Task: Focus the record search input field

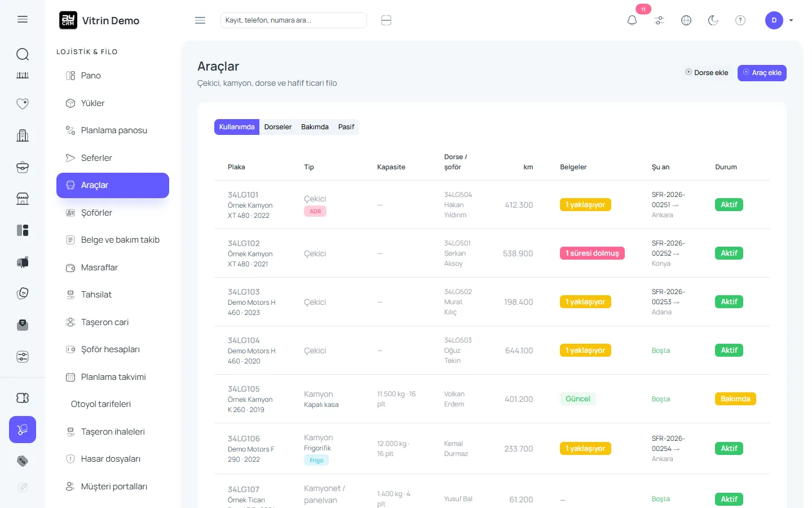Action: [x=294, y=20]
